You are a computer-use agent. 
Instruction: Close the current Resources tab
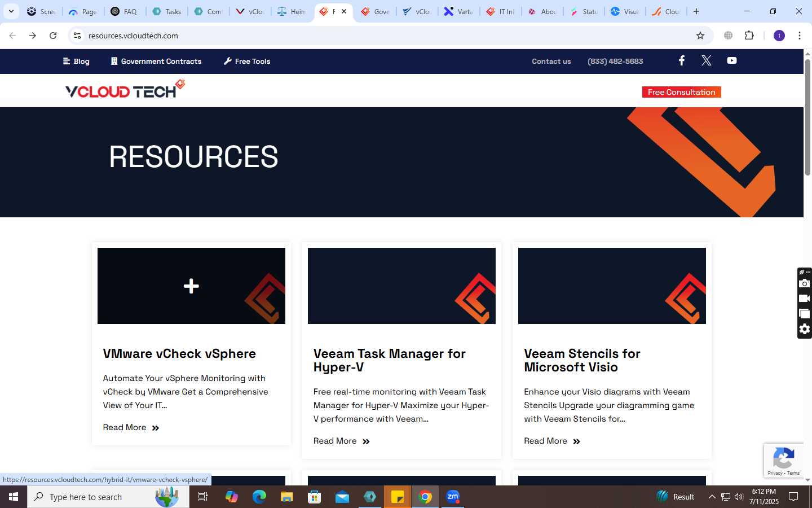pyautogui.click(x=344, y=11)
